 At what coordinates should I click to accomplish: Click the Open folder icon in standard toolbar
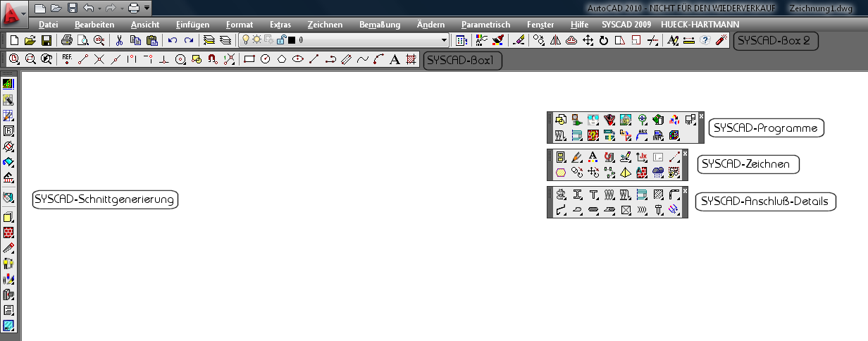[29, 40]
